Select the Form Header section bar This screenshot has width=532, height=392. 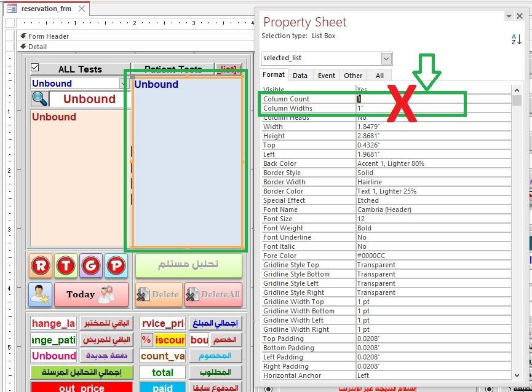click(x=135, y=36)
